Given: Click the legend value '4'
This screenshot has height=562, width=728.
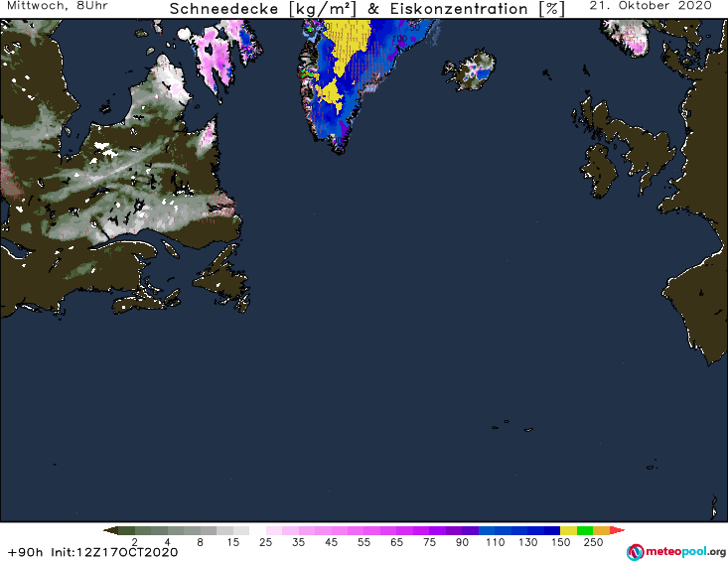Looking at the screenshot, I should tap(168, 542).
